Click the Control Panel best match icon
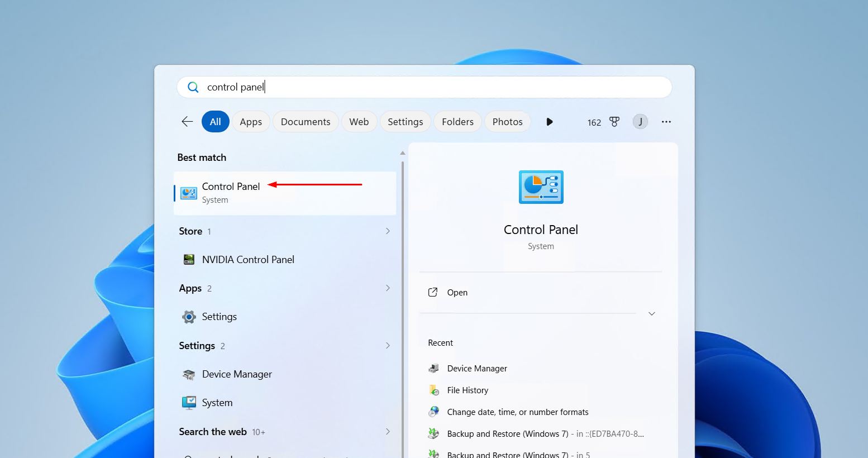The width and height of the screenshot is (868, 458). [189, 193]
